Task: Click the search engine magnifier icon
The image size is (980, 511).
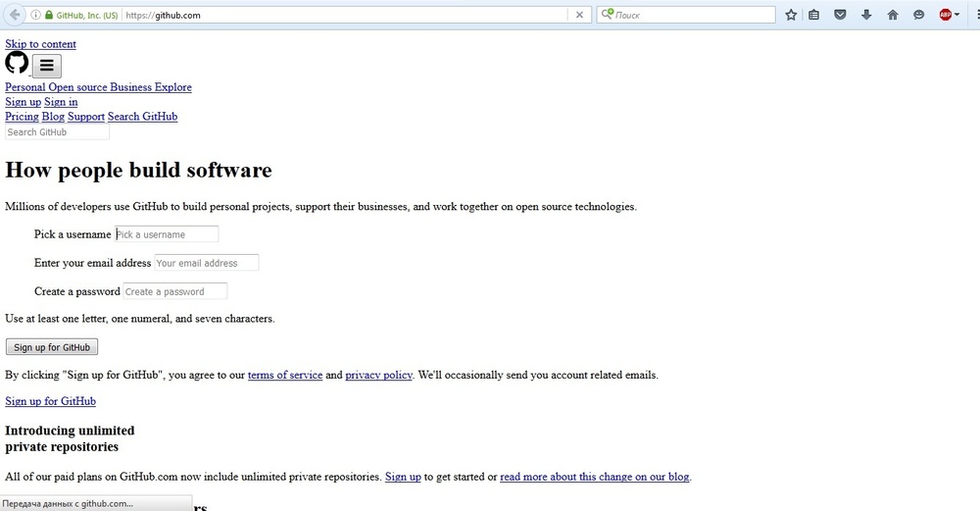Action: click(607, 15)
